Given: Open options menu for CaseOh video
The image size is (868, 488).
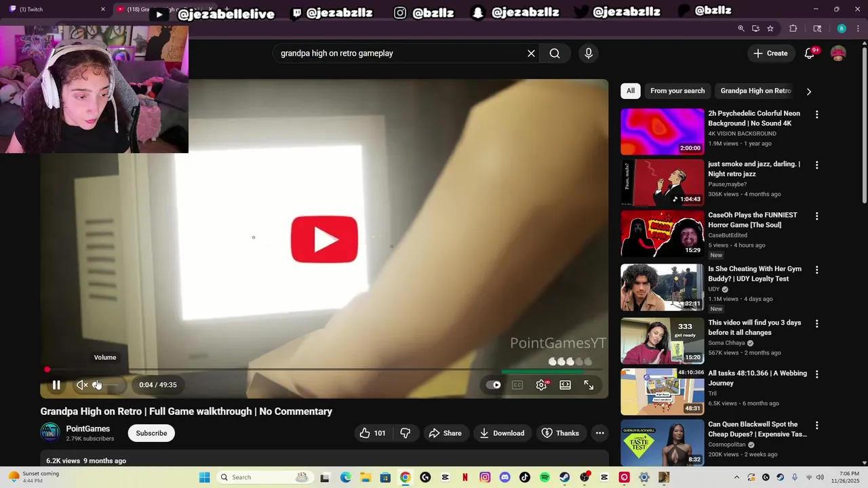Looking at the screenshot, I should 816,216.
